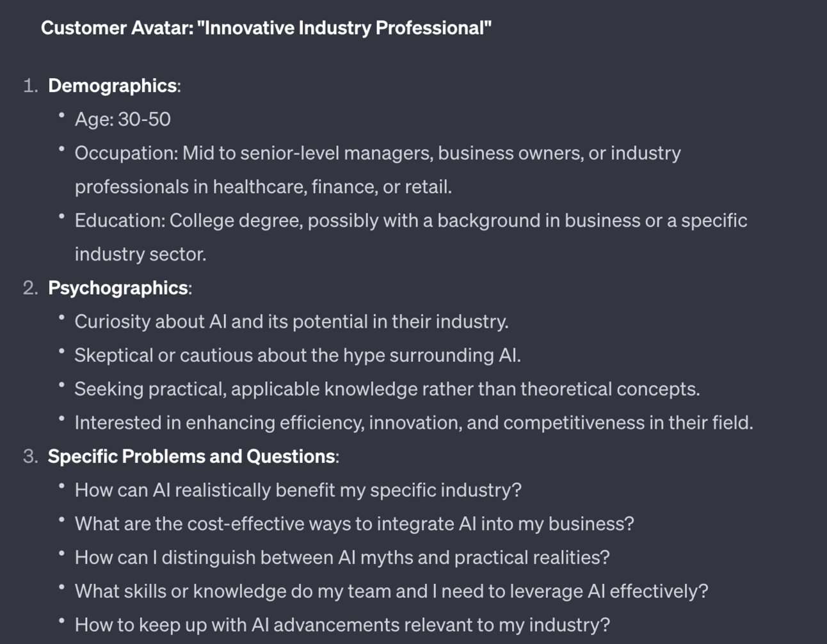Click the "Interested in enhancing efficiency" bullet
The image size is (827, 644).
pos(413,423)
